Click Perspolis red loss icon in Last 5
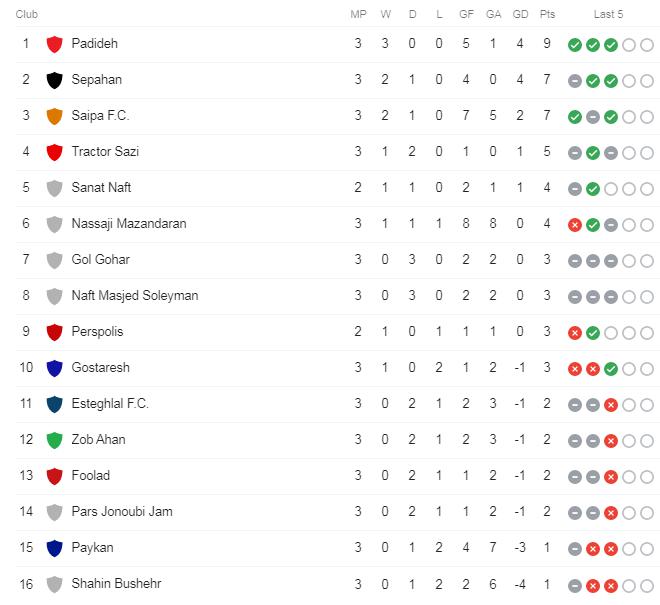This screenshot has width=660, height=605. [575, 332]
